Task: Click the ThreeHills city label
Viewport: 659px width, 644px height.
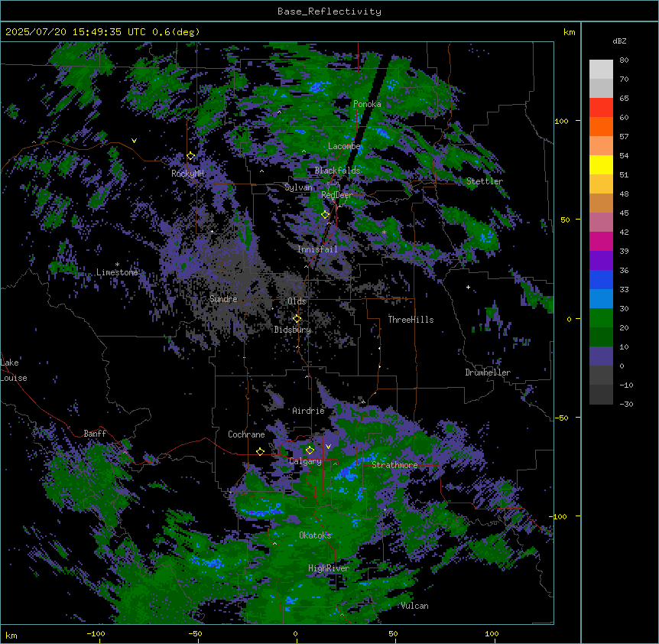Action: click(x=411, y=320)
